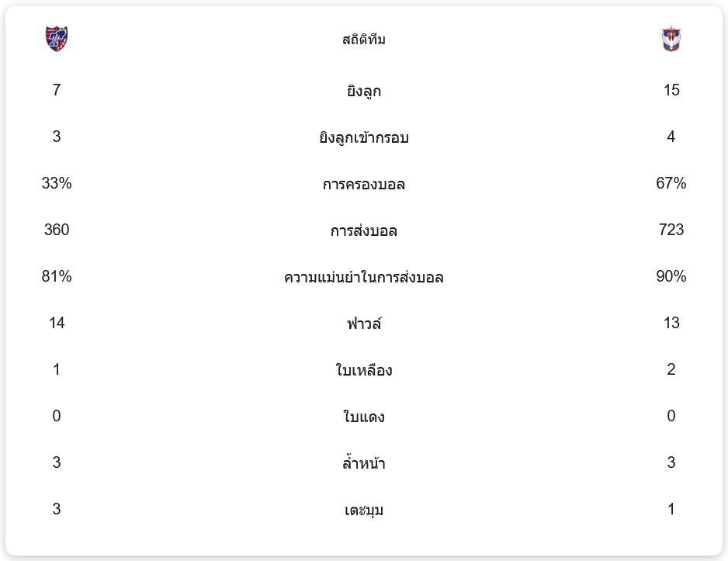Select the ความแม่นยำในการส่งบอล label

[364, 277]
